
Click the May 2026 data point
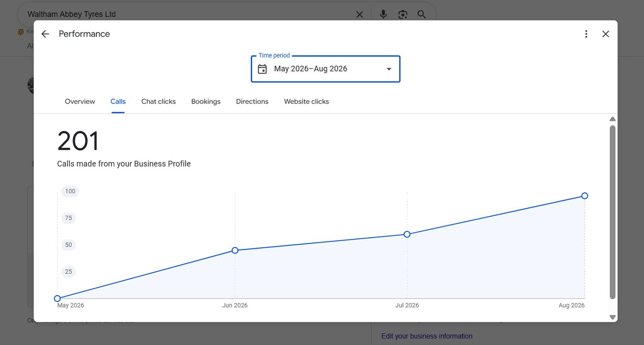tap(57, 299)
